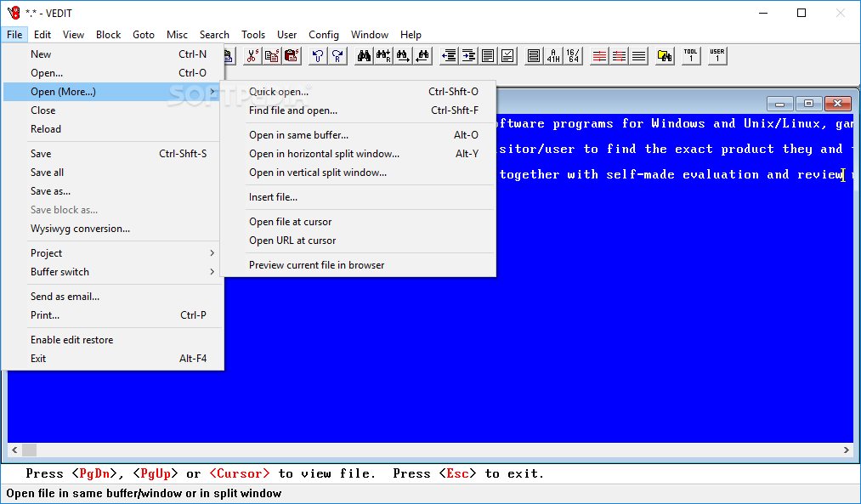The image size is (861, 504).
Task: Select Find file and open...
Action: click(x=358, y=110)
